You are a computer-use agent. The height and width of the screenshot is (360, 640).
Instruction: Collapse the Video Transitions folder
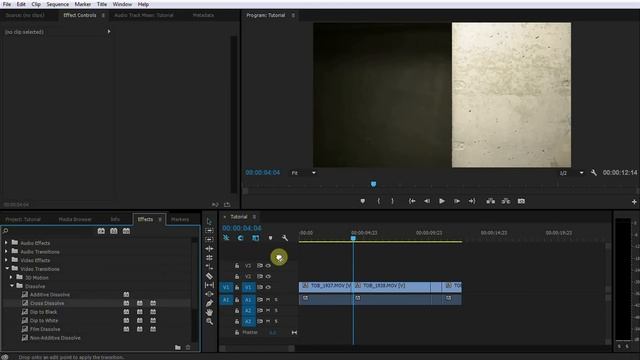[7, 269]
